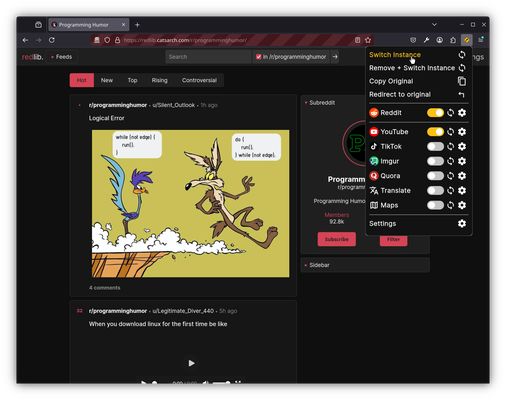Select Redirect to original entry
The image size is (506, 400).
[418, 95]
